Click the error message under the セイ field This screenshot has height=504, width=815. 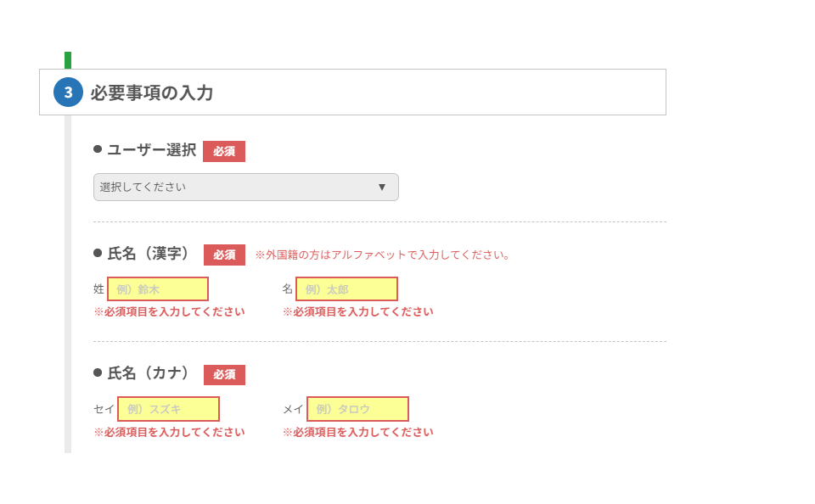click(169, 432)
